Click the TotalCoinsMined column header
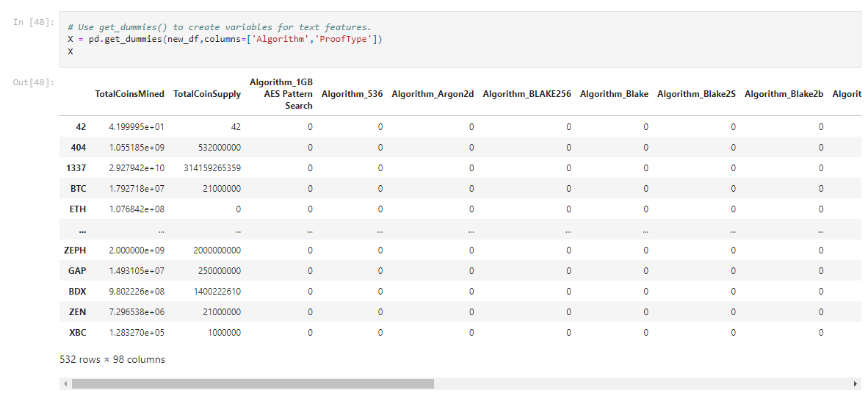 tap(129, 94)
